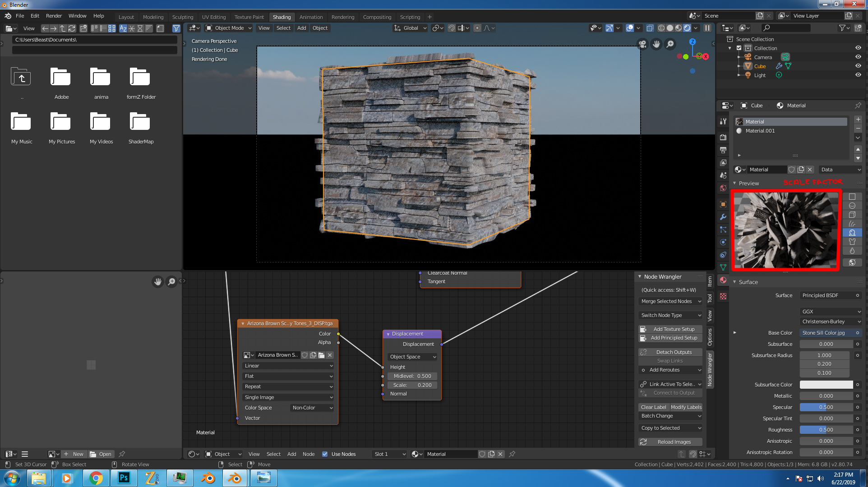Open the Render properties camera tab

[723, 137]
